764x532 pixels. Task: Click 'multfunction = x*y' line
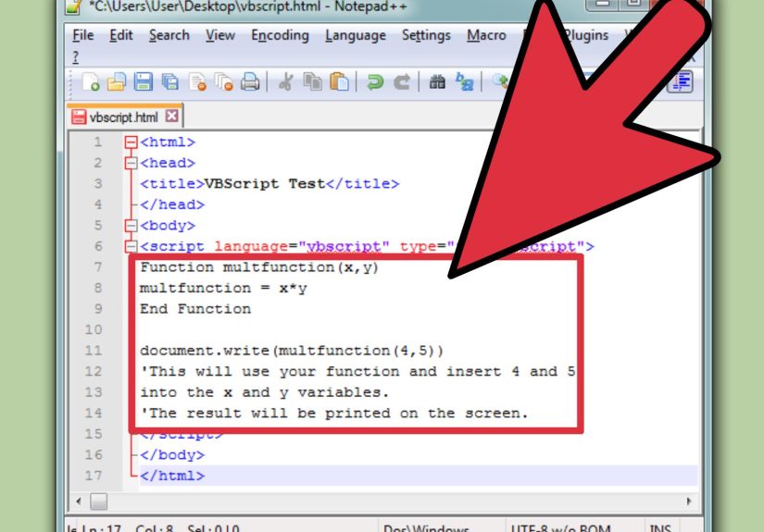[223, 288]
